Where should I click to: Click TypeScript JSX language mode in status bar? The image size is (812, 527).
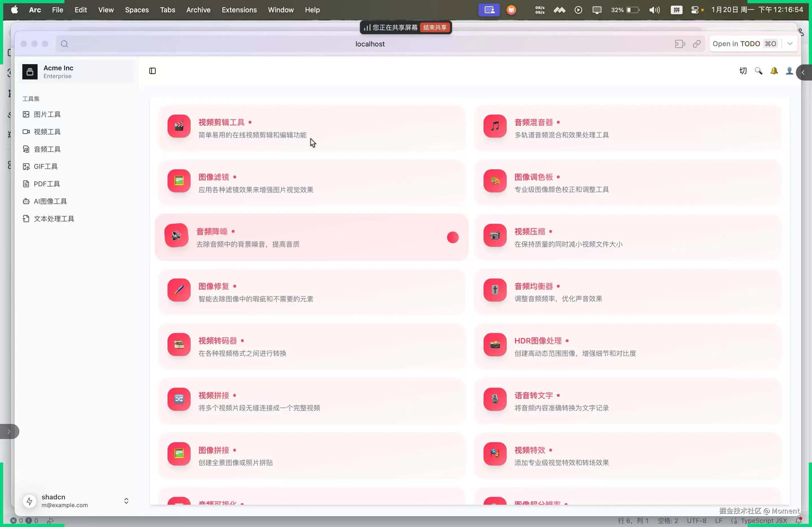764,521
